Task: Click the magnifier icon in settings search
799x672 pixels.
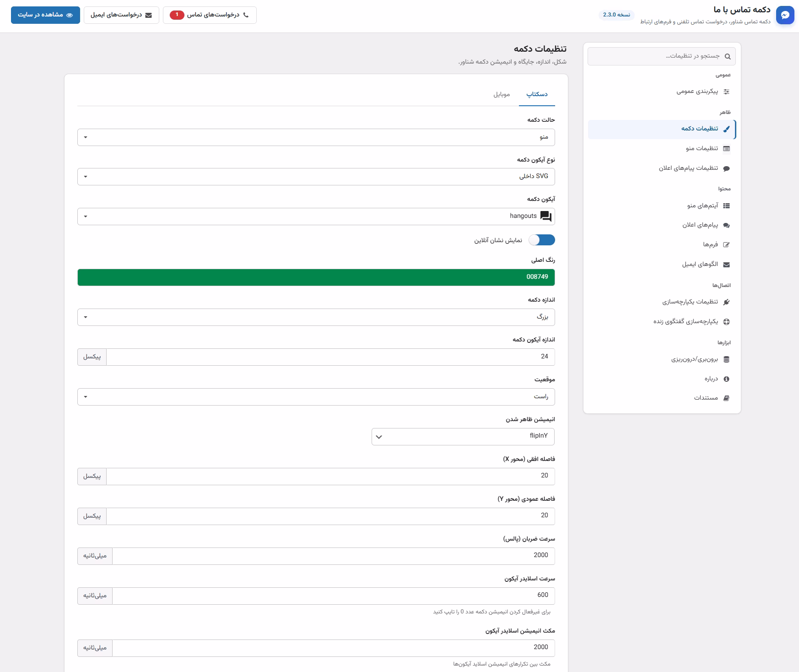Action: coord(728,56)
